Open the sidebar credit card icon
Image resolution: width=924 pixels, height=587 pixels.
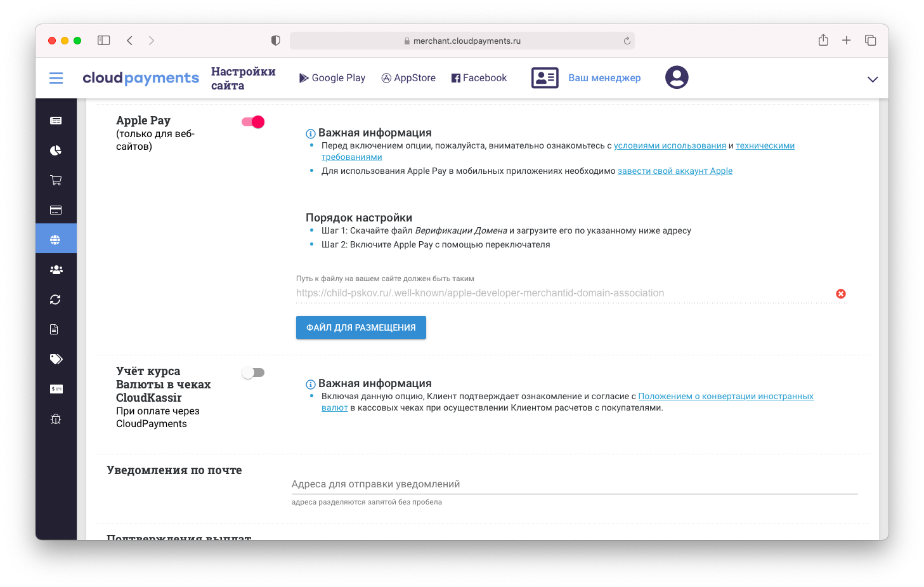(x=56, y=210)
